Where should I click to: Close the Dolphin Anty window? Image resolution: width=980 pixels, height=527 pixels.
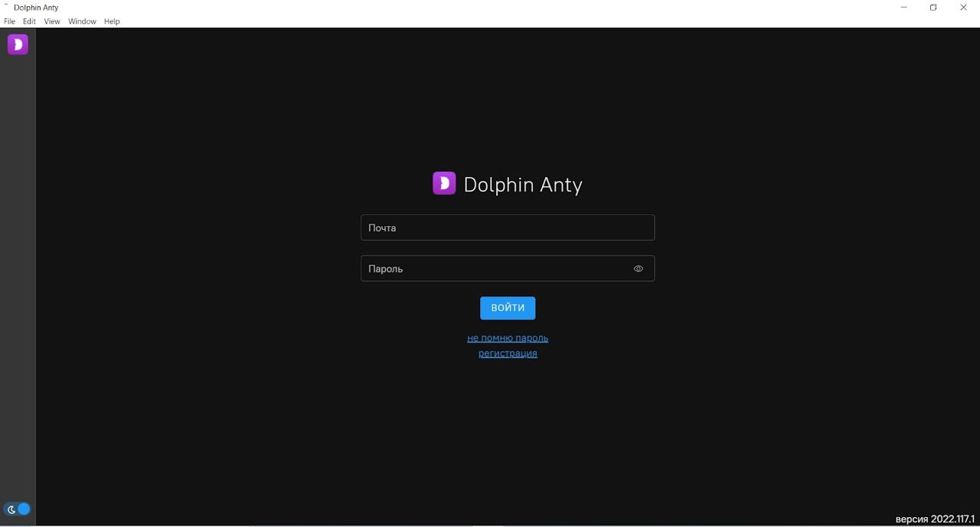(x=963, y=8)
